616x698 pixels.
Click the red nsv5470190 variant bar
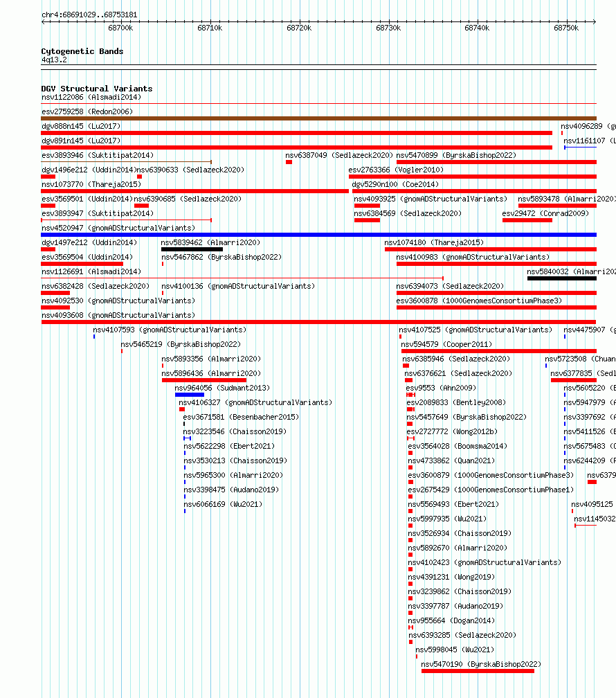[478, 671]
